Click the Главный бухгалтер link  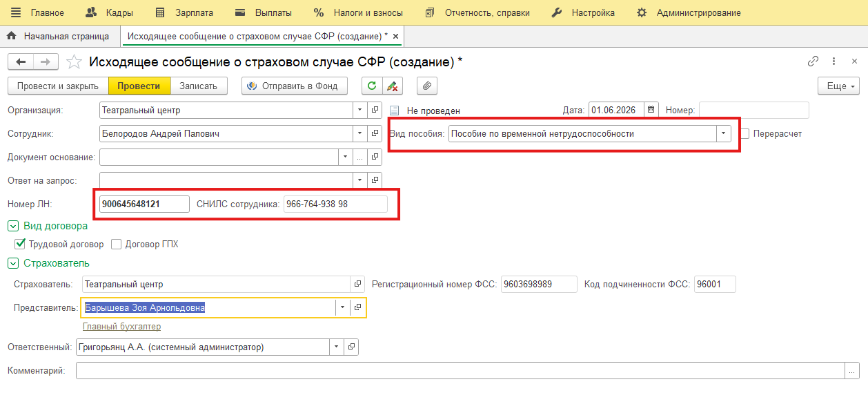tap(121, 327)
